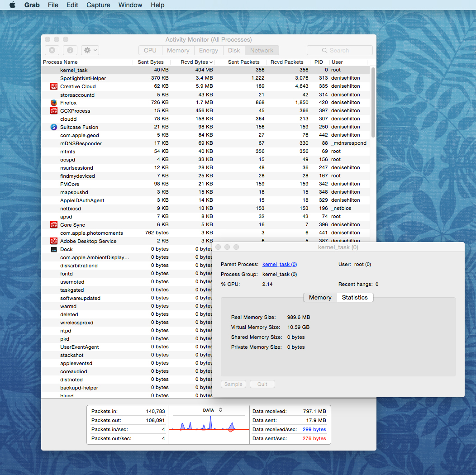
Task: Open the File menu
Action: point(53,5)
